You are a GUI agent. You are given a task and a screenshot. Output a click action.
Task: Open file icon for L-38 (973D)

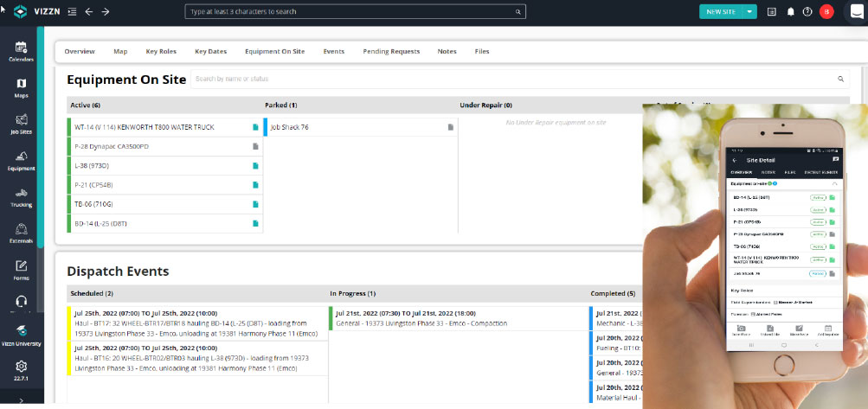tap(255, 165)
